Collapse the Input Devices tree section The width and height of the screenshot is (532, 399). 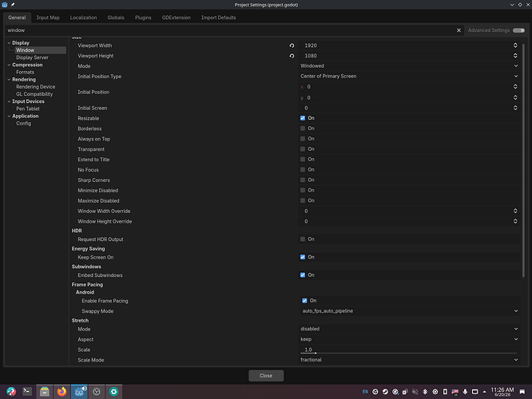pyautogui.click(x=9, y=101)
